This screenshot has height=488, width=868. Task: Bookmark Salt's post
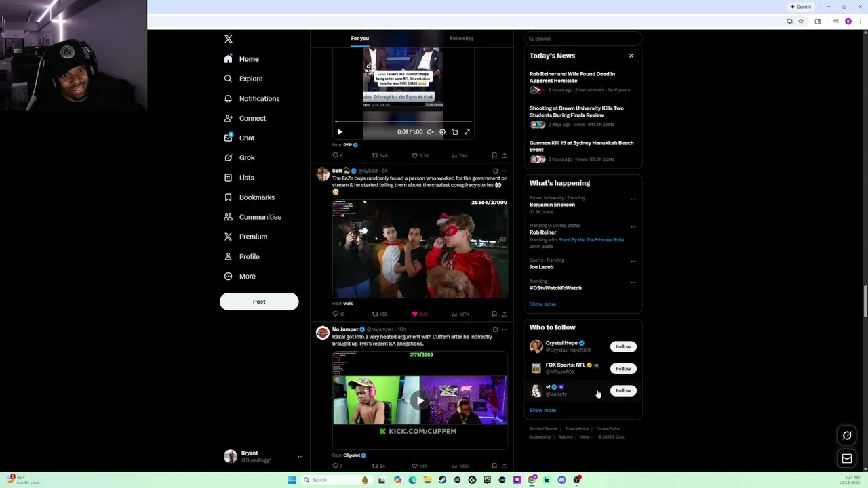(x=494, y=314)
